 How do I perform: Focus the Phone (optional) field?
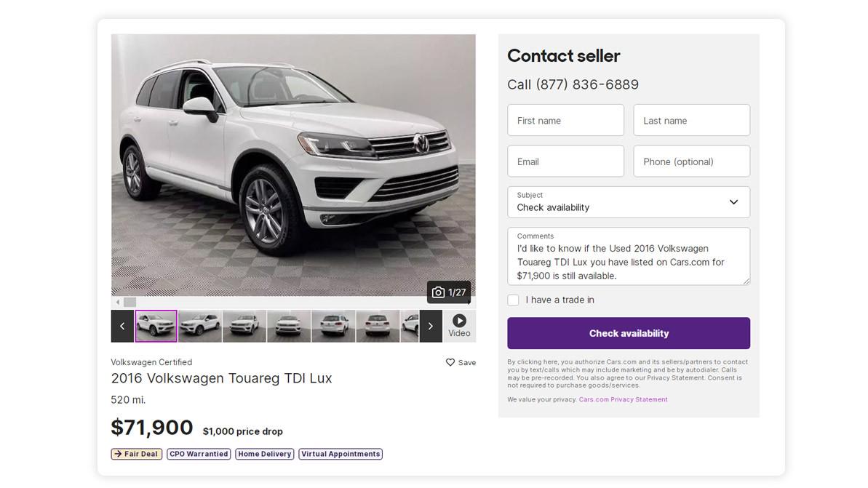pyautogui.click(x=691, y=161)
